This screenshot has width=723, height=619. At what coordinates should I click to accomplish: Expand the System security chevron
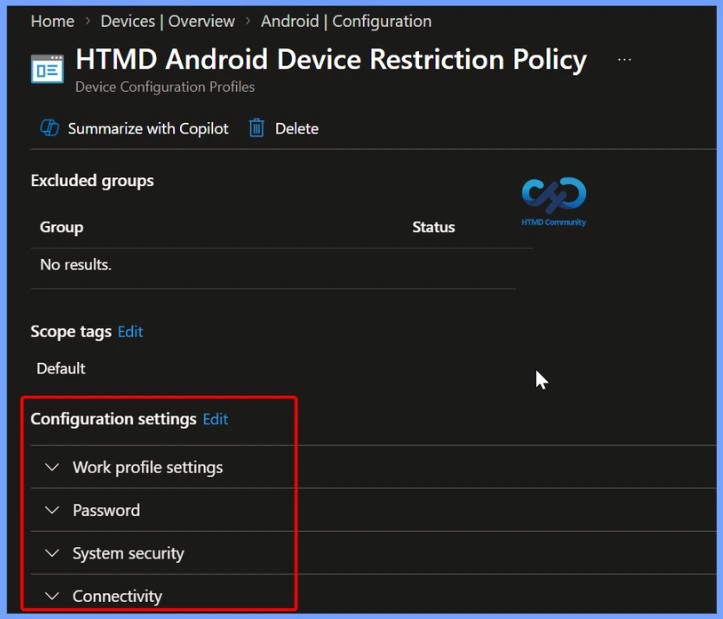pos(52,553)
